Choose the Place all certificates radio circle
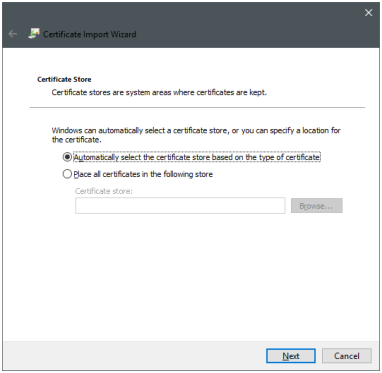Viewport: 382px width, 373px height. [x=67, y=174]
